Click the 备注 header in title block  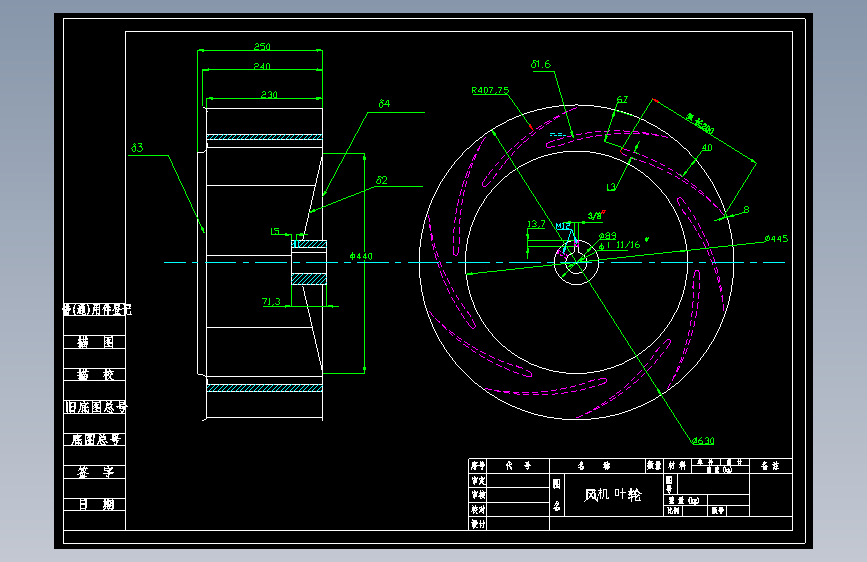point(770,466)
